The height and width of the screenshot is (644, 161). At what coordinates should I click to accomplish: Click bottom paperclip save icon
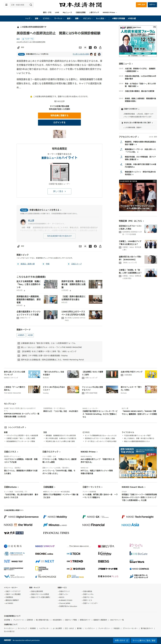pyautogui.click(x=18, y=246)
